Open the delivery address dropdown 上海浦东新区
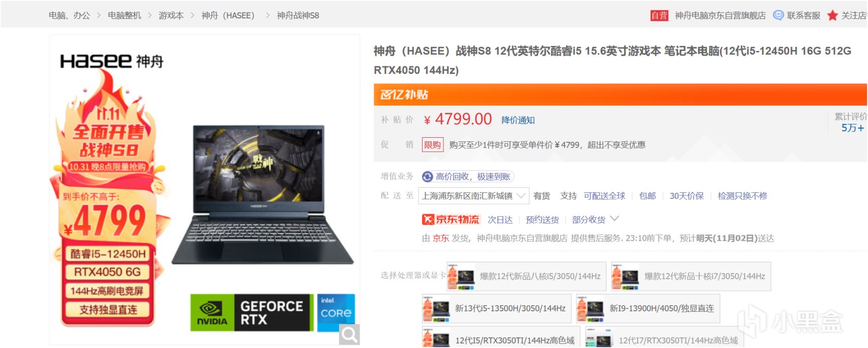Image resolution: width=868 pixels, height=348 pixels. pyautogui.click(x=474, y=196)
